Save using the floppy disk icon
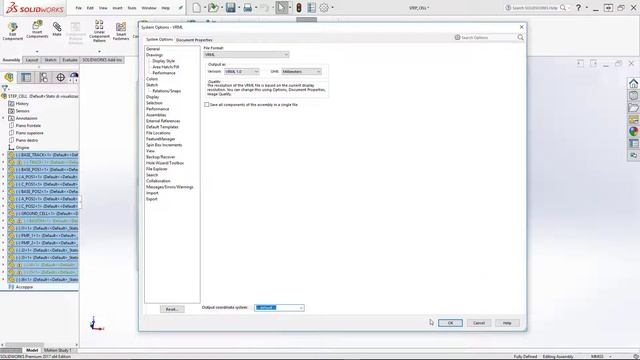The width and height of the screenshot is (640, 360). point(231,8)
